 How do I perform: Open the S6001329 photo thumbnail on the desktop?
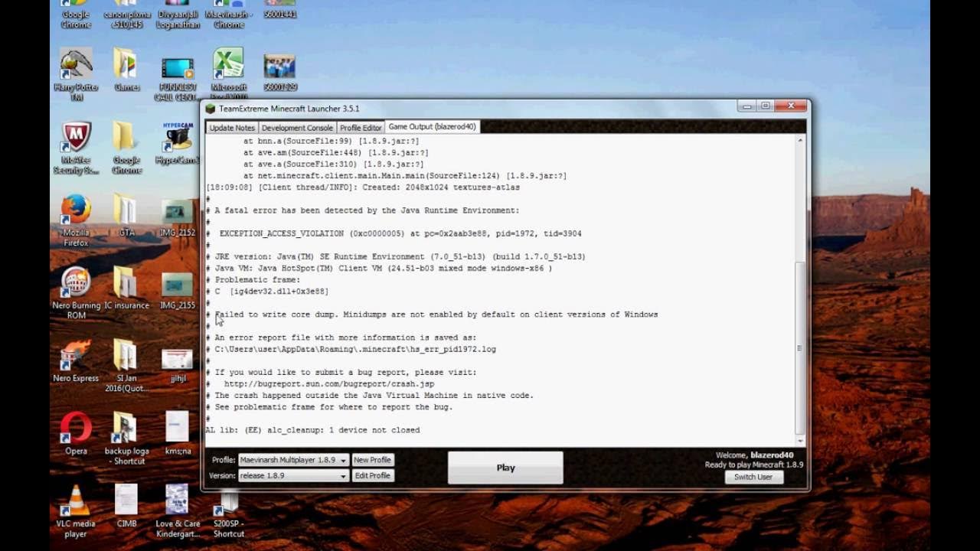(279, 73)
